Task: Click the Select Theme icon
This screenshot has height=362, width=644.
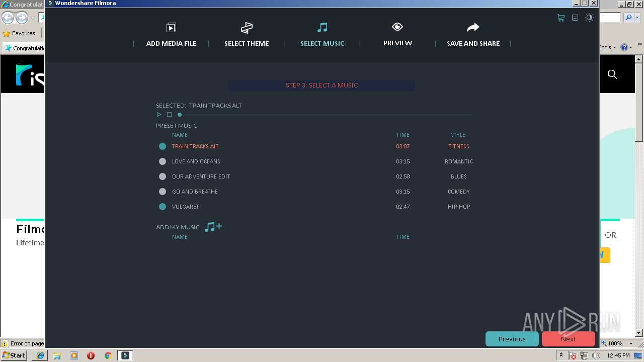Action: pos(247,28)
